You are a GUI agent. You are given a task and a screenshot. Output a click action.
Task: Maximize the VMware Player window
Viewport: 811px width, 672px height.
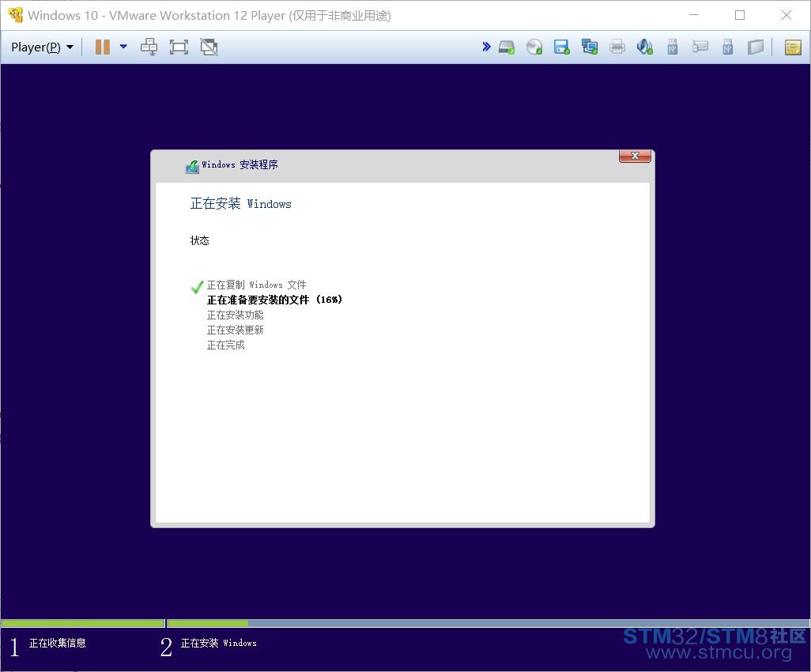click(740, 15)
